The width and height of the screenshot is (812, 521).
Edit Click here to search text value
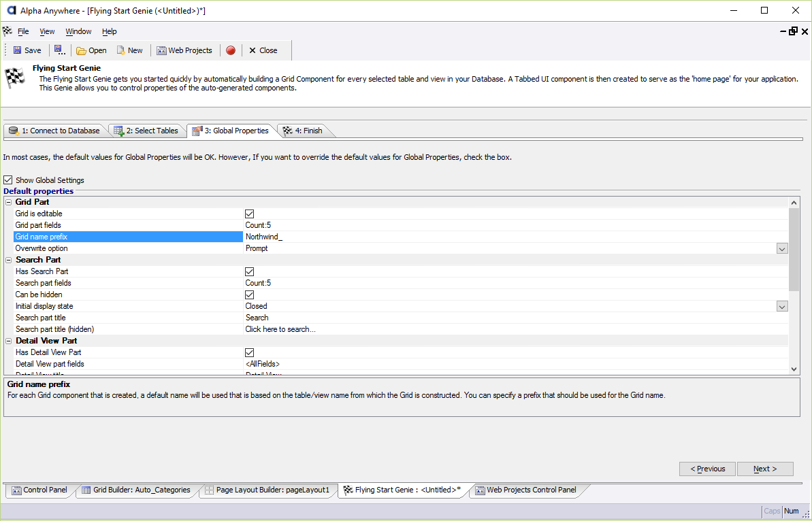[x=280, y=330]
